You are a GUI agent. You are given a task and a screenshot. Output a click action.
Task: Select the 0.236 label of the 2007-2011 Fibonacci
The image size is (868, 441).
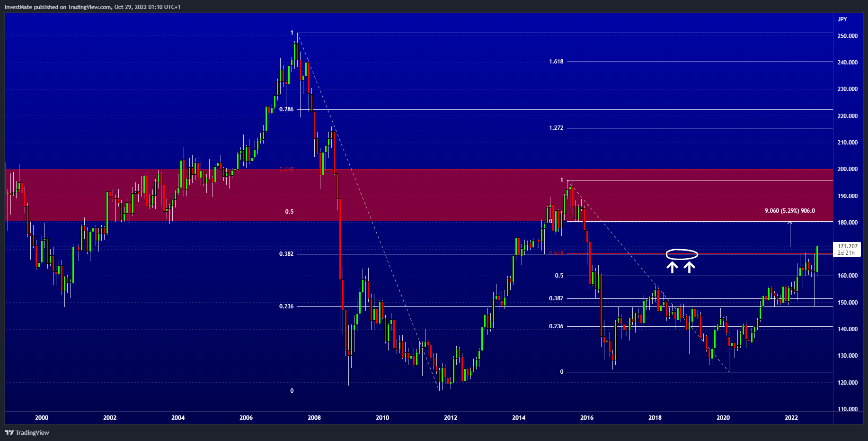point(286,306)
